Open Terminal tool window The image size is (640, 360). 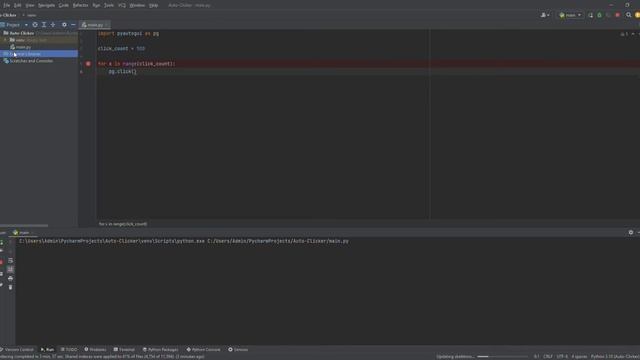124,349
